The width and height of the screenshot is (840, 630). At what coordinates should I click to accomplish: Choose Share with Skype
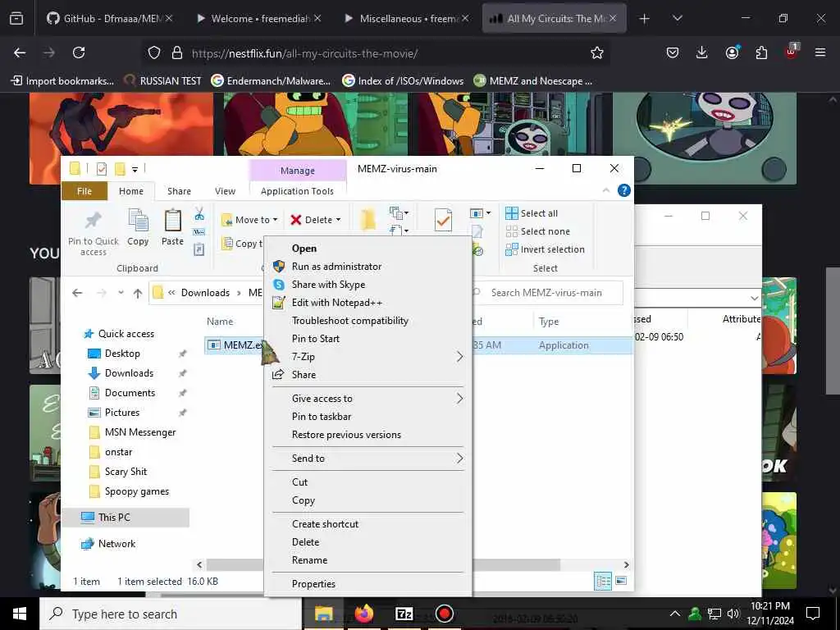(328, 285)
